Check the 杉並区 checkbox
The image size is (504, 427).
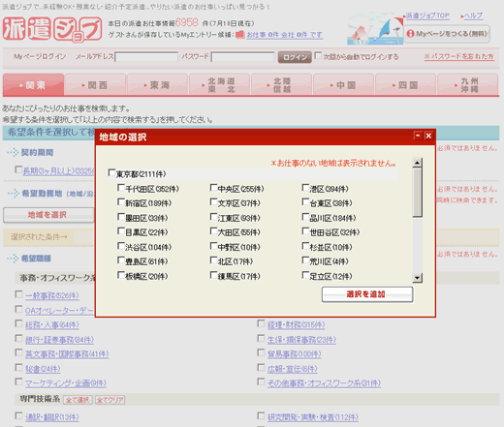pos(305,246)
